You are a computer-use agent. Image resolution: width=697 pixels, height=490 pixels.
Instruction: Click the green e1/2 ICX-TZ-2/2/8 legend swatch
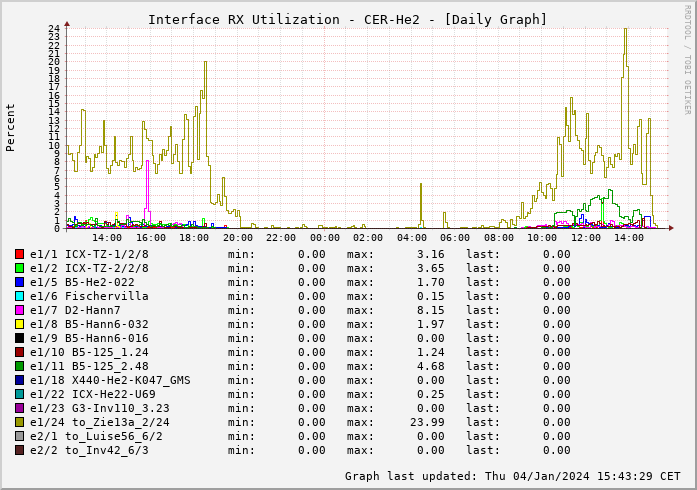(x=20, y=268)
